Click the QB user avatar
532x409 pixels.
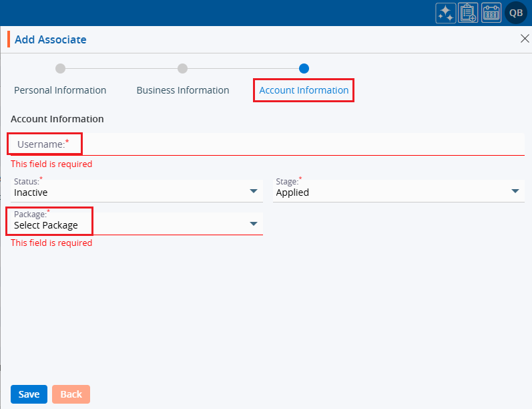pos(516,13)
